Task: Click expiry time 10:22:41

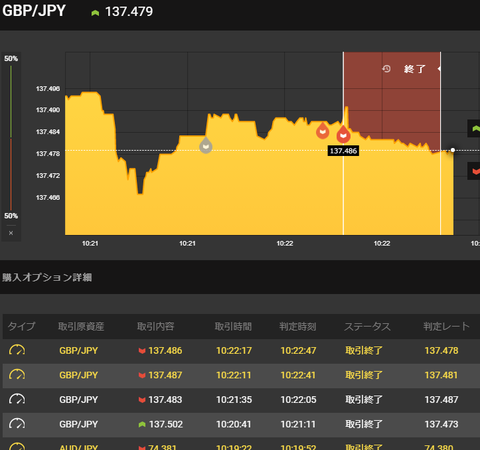Action: click(x=298, y=375)
